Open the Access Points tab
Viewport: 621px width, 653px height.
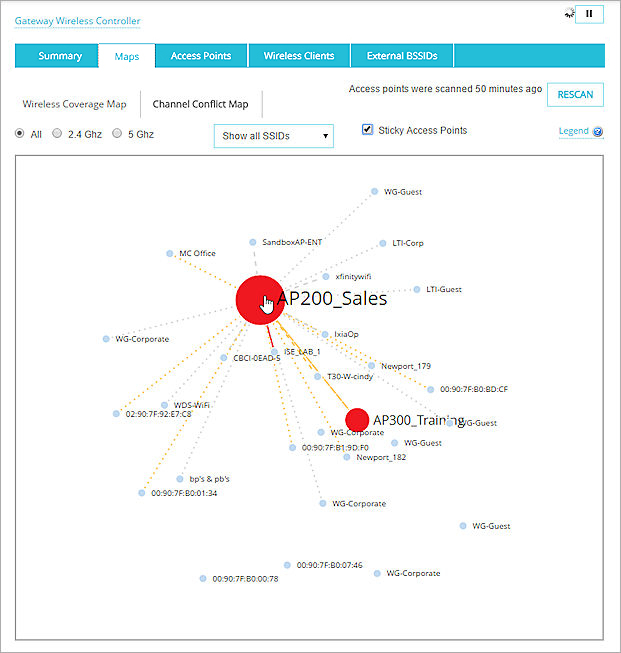tap(201, 56)
